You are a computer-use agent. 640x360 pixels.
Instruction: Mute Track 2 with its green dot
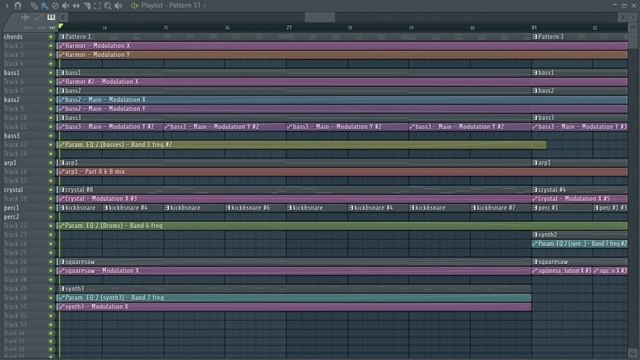coord(51,46)
